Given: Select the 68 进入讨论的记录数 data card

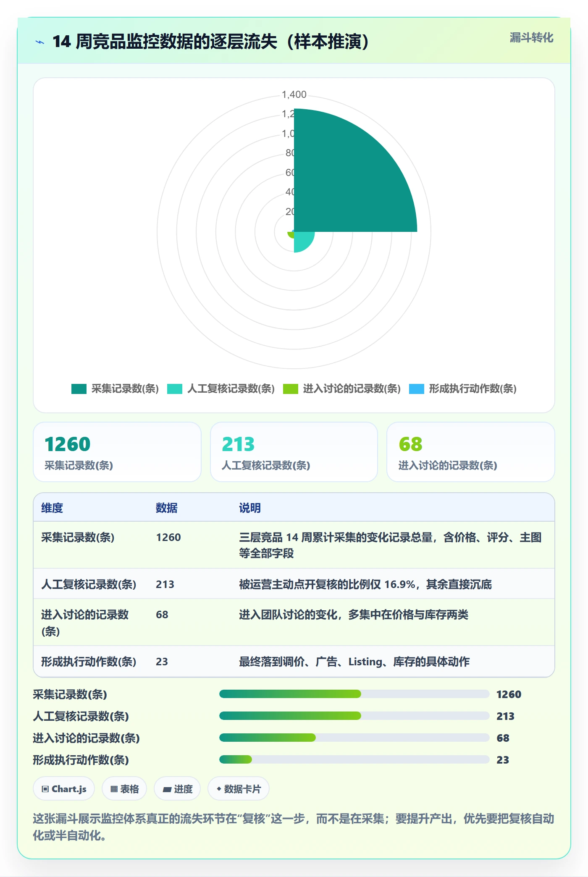Looking at the screenshot, I should coord(471,452).
